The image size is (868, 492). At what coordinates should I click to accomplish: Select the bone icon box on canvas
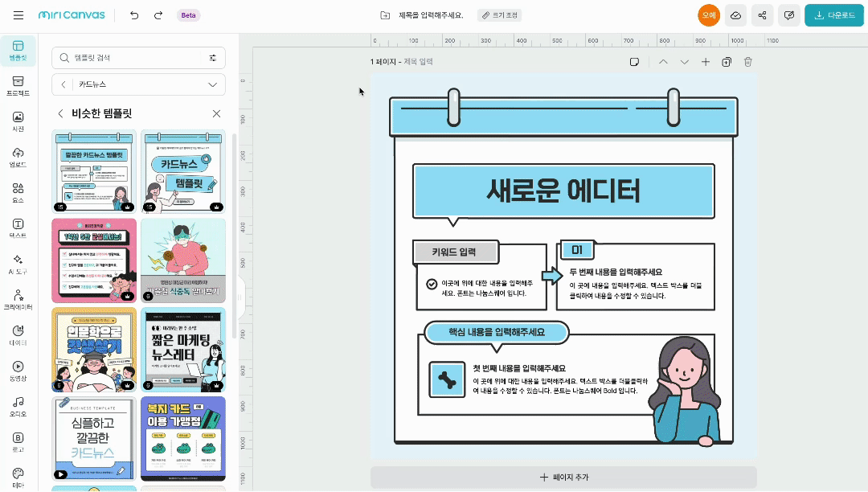[x=447, y=379]
